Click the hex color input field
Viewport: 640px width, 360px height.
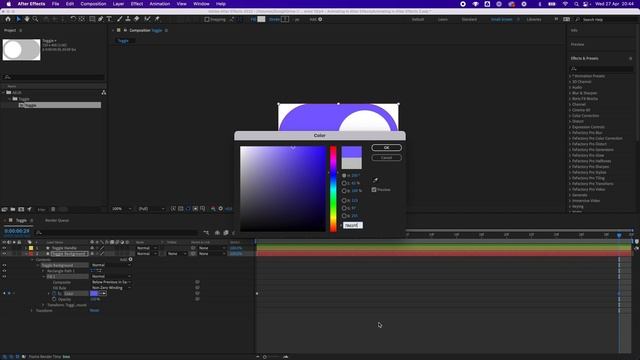pyautogui.click(x=353, y=225)
